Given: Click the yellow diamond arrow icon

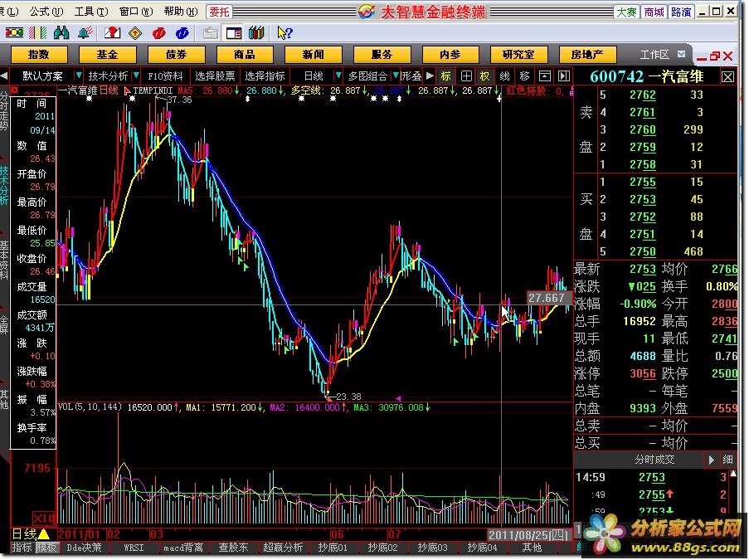Looking at the screenshot, I should click(136, 33).
